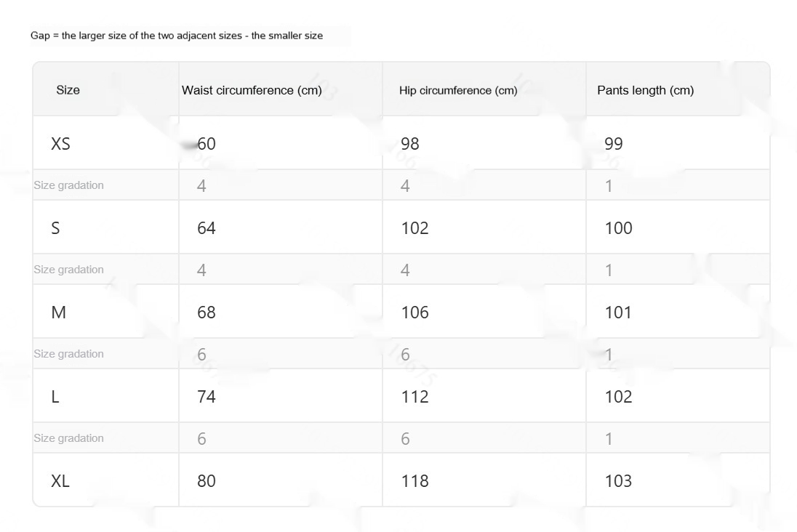Select the XL hip value 118
This screenshot has height=532, width=797.
pos(414,481)
